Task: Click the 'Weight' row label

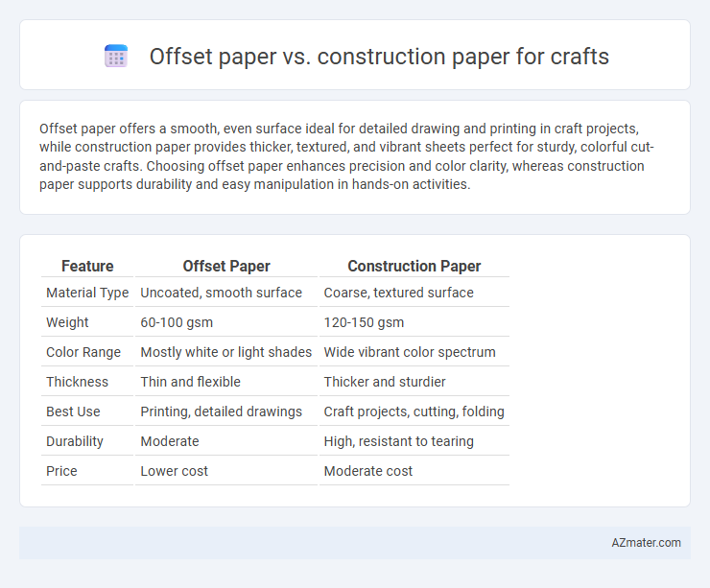Action: (87, 322)
